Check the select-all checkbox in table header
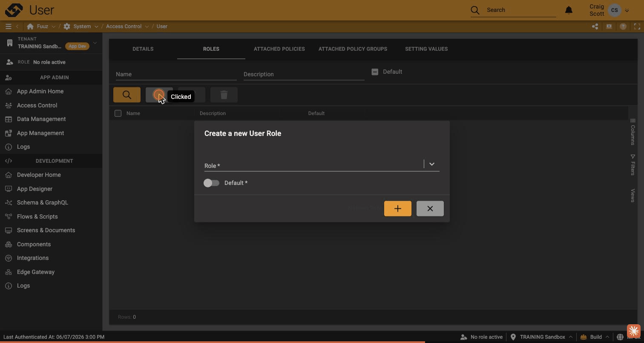644x343 pixels. [x=118, y=113]
